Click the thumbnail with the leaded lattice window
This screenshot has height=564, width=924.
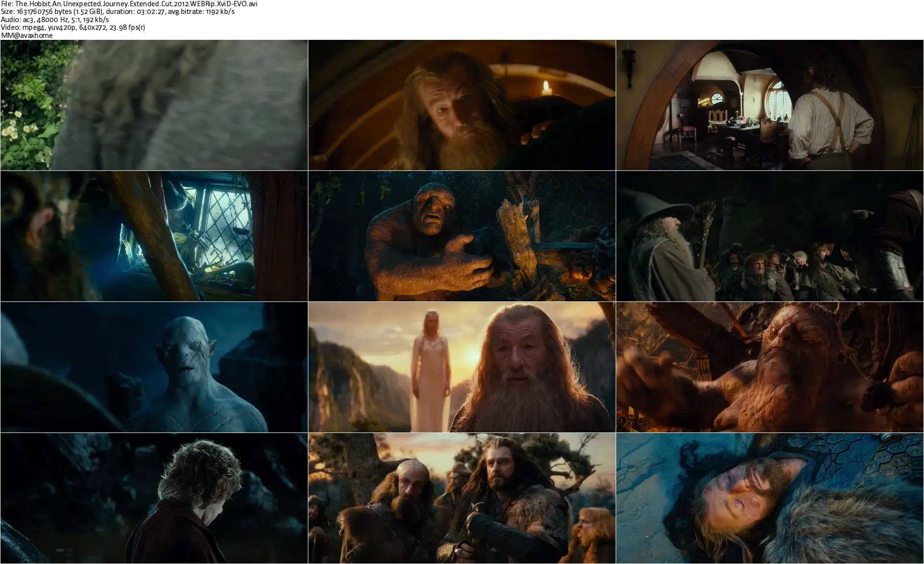(x=154, y=236)
